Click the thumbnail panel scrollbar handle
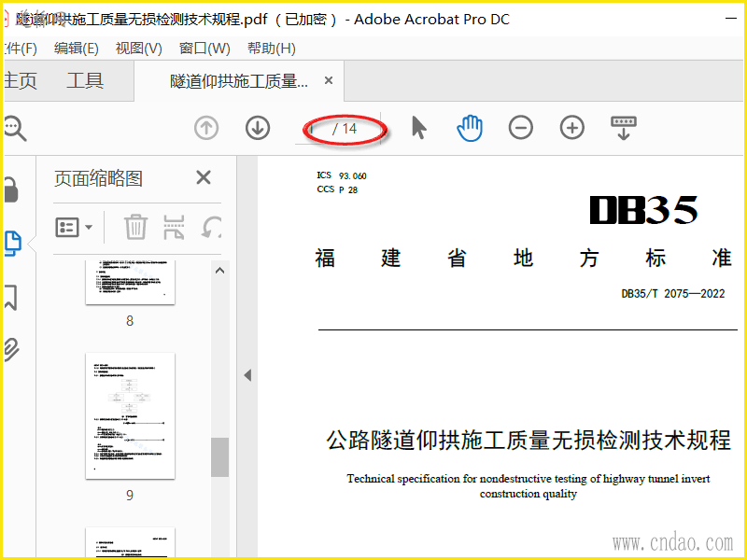Image resolution: width=747 pixels, height=560 pixels. [219, 457]
